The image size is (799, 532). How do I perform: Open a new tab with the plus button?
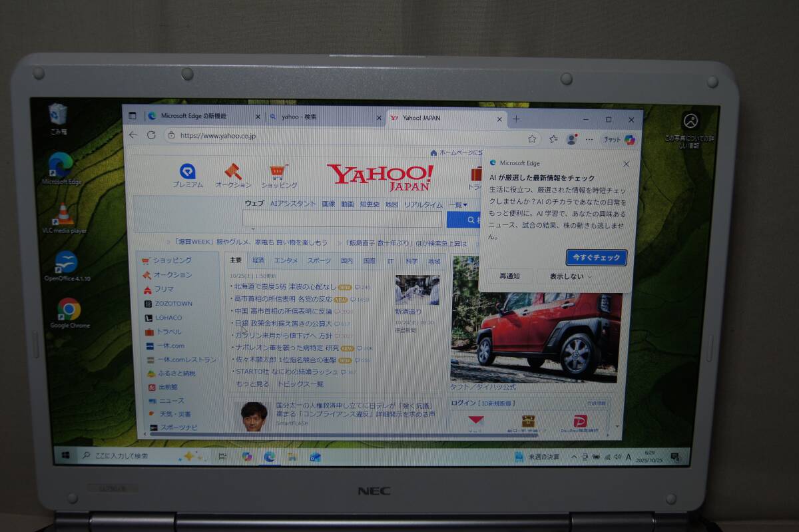click(x=516, y=119)
